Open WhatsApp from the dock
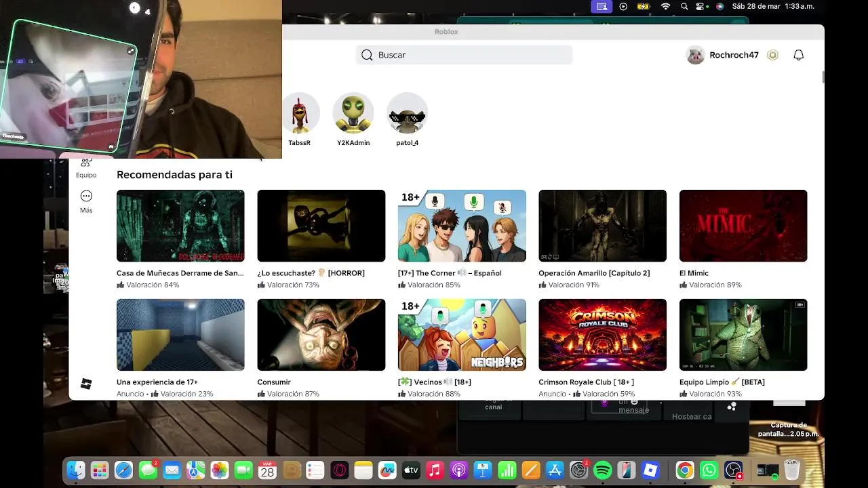This screenshot has width=868, height=488. (709, 470)
